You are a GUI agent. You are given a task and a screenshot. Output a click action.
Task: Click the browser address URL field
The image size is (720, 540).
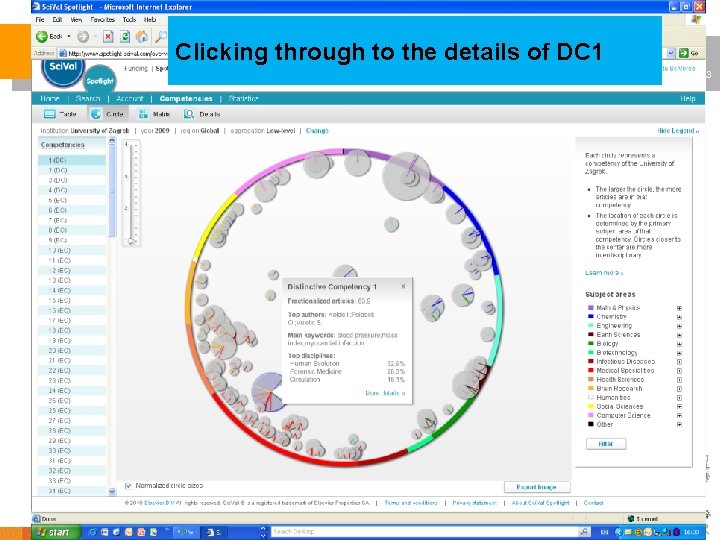[x=117, y=53]
